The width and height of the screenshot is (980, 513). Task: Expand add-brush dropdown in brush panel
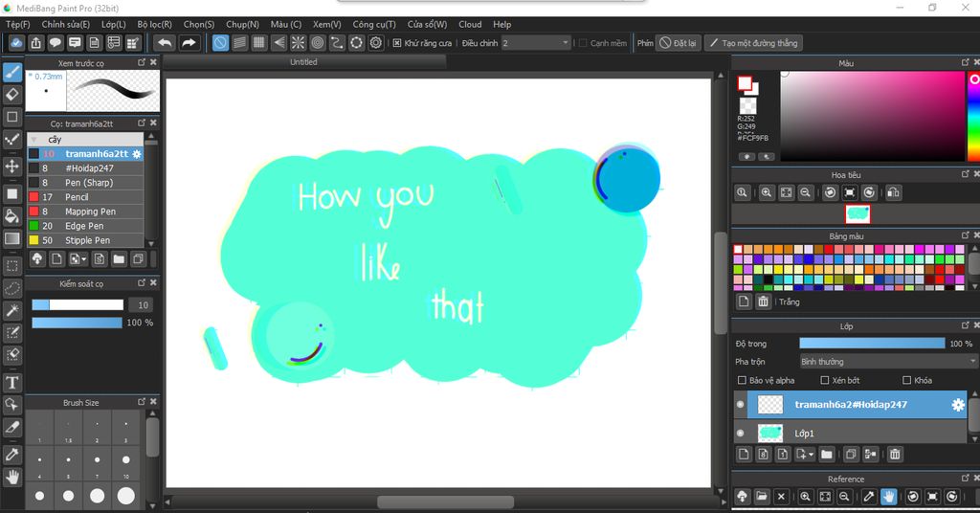78,258
